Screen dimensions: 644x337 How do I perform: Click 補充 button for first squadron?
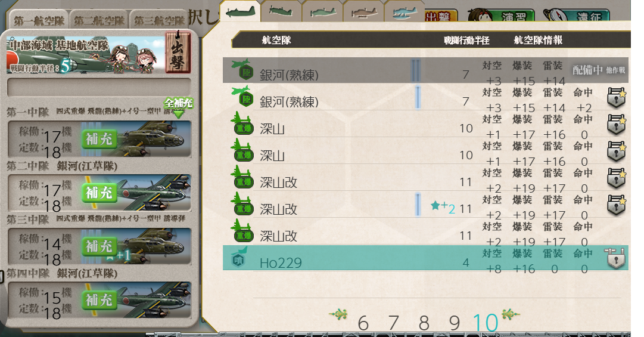click(x=98, y=140)
